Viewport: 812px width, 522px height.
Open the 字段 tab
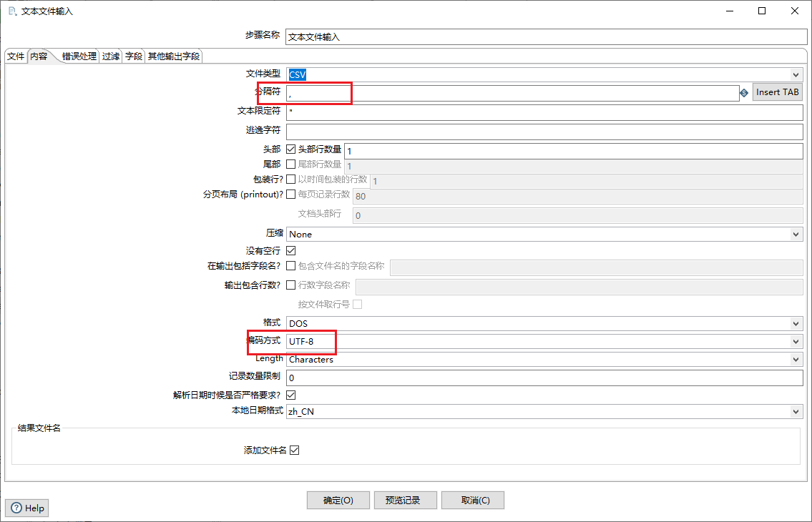pos(134,56)
